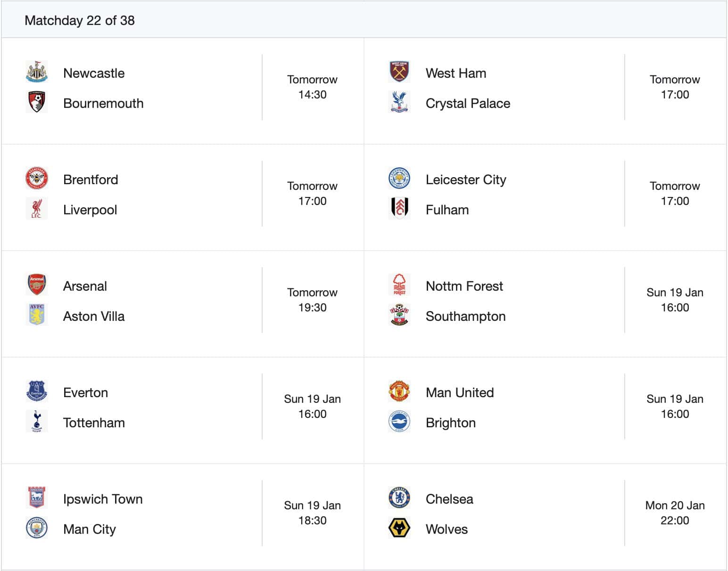
Task: Click the Man City crest
Action: click(36, 528)
